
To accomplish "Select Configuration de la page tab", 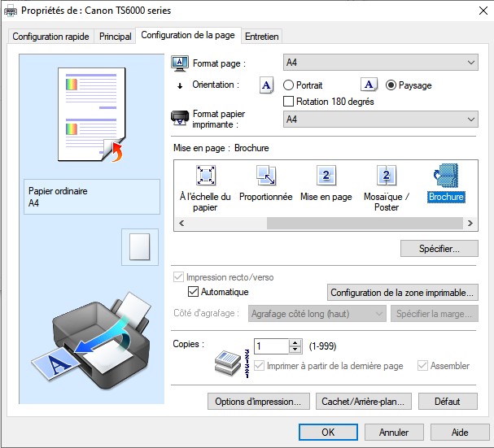I will click(188, 35).
